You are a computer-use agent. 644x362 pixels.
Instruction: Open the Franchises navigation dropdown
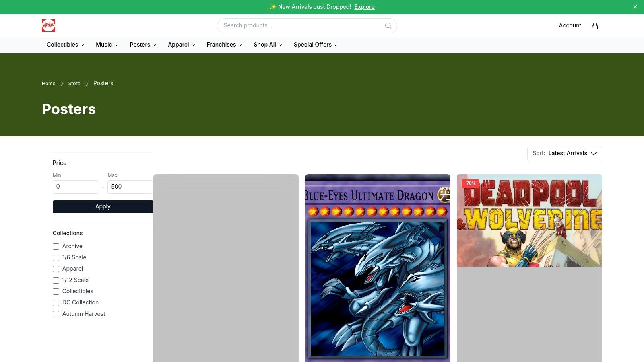coord(224,45)
